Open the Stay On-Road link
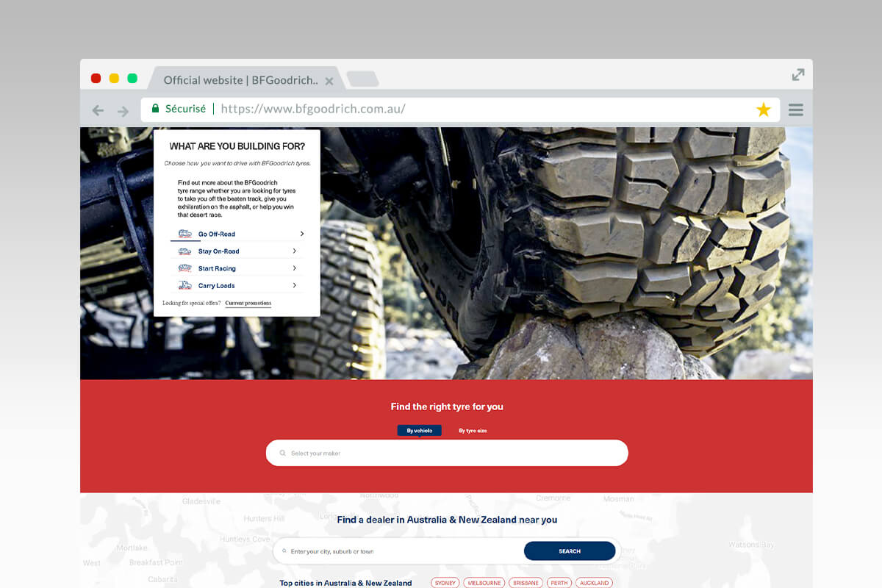 (x=219, y=251)
